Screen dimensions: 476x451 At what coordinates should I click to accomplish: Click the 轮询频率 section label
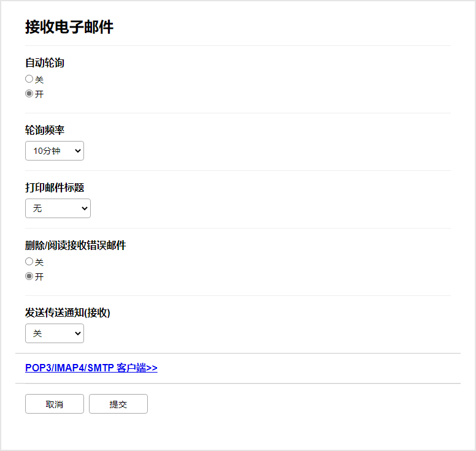pyautogui.click(x=45, y=130)
